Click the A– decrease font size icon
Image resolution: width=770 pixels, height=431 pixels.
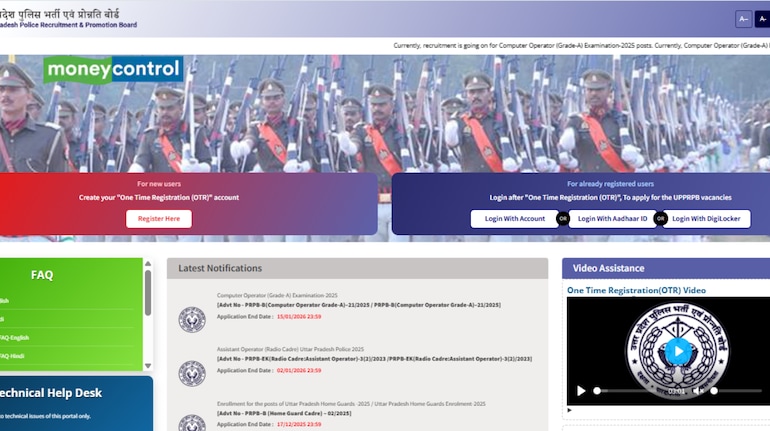point(743,19)
